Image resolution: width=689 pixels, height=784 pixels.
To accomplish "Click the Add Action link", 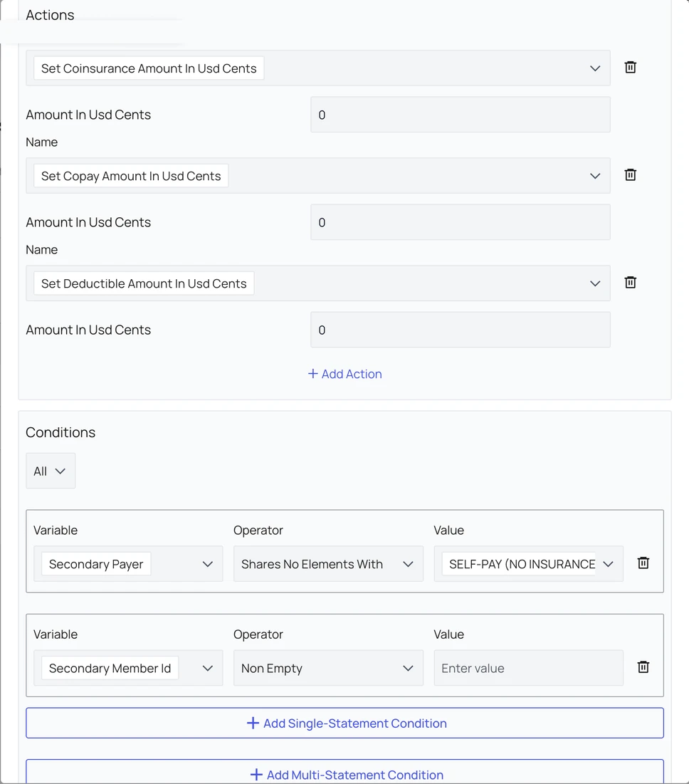I will tap(344, 374).
